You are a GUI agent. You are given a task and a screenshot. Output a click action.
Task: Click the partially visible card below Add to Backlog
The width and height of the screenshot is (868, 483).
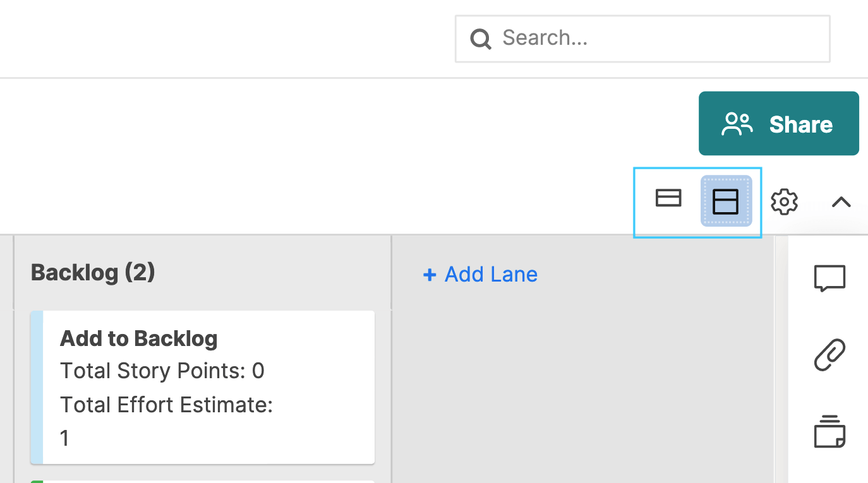coord(202,480)
